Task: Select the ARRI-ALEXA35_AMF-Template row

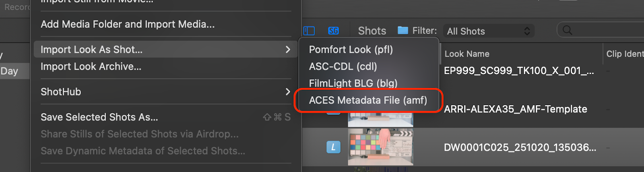Action: tap(515, 109)
